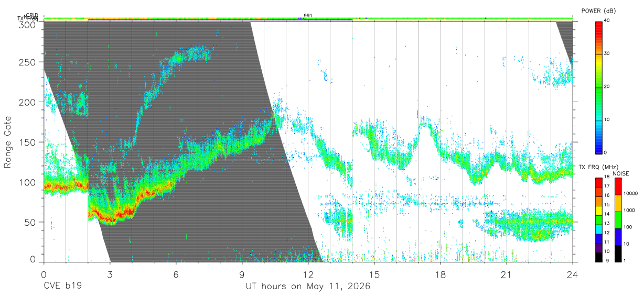Click the 20 label on power scale

tap(608, 87)
